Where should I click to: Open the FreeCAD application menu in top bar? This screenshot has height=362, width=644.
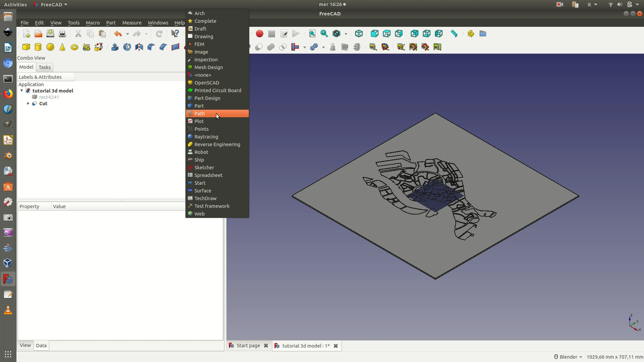[51, 4]
